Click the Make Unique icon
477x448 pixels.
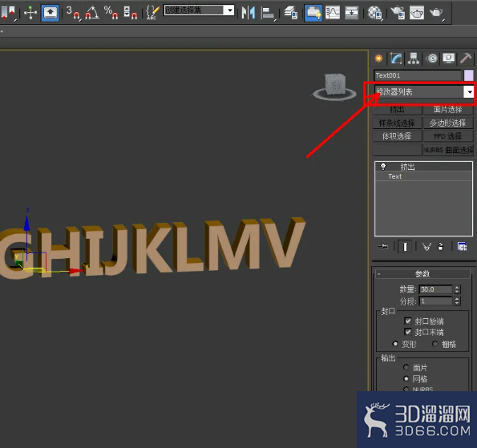coord(426,247)
